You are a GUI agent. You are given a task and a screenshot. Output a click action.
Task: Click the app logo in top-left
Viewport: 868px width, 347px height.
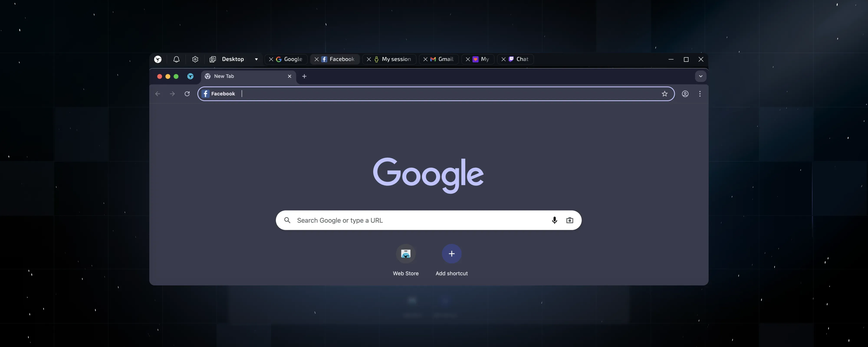pos(158,59)
